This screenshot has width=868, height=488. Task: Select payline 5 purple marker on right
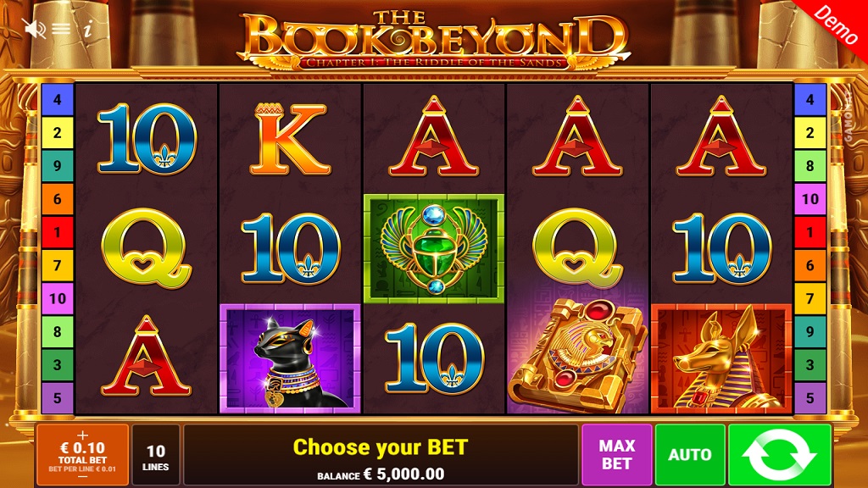[x=810, y=398]
